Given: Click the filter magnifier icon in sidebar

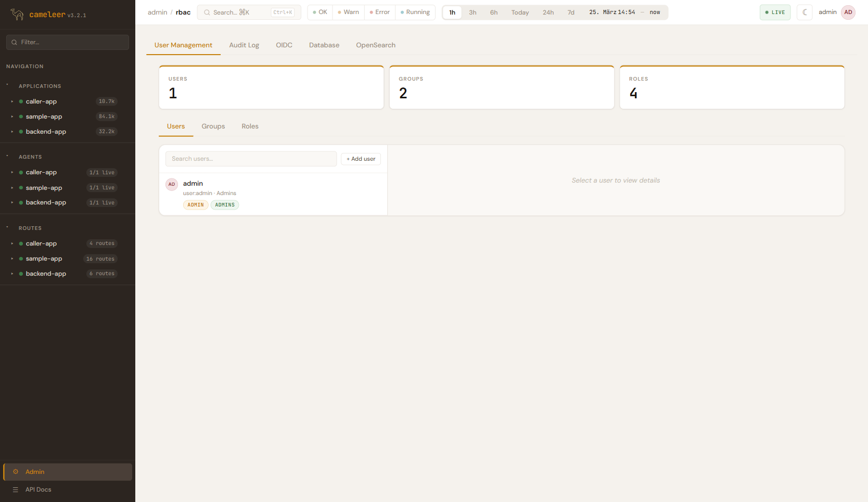Looking at the screenshot, I should [14, 43].
